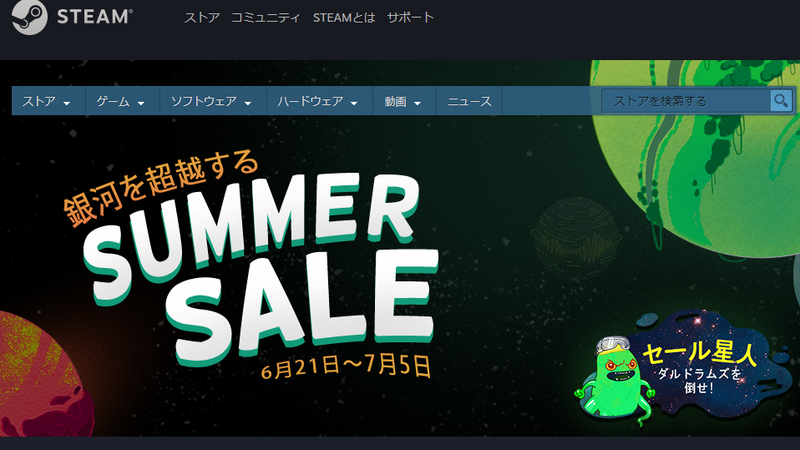Click the 6月21日〜7月5日 sale dates

click(346, 366)
